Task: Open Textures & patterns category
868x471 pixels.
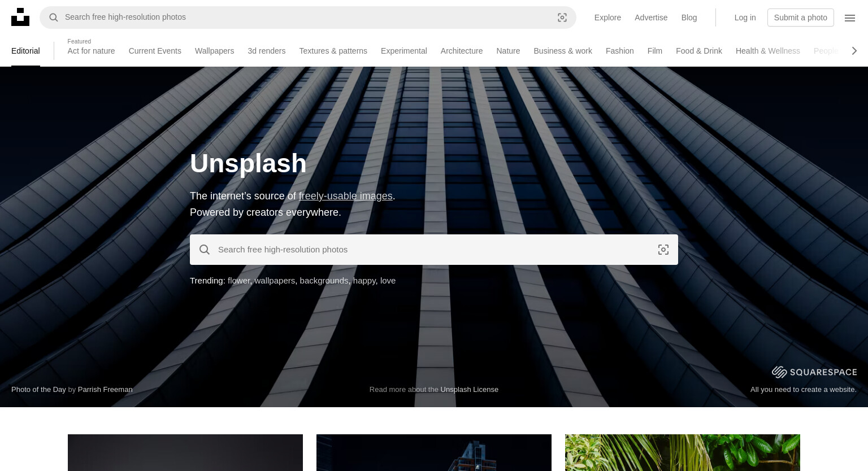Action: click(333, 51)
